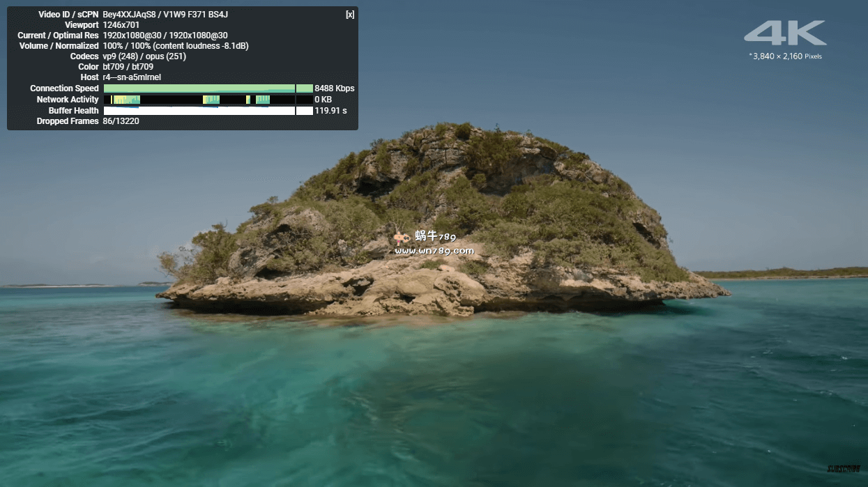Click the 119.91 s buffer readout
868x487 pixels.
330,111
